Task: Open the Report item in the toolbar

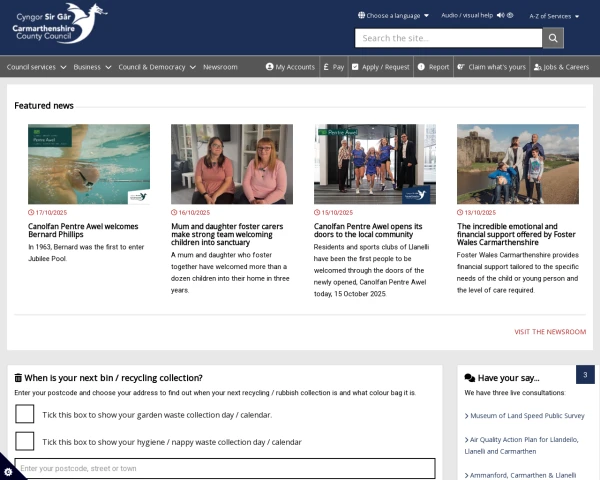Action: [433, 67]
